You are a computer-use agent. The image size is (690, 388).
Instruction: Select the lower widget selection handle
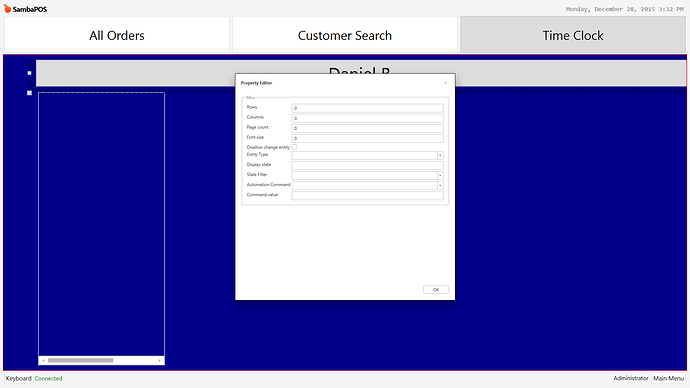29,93
